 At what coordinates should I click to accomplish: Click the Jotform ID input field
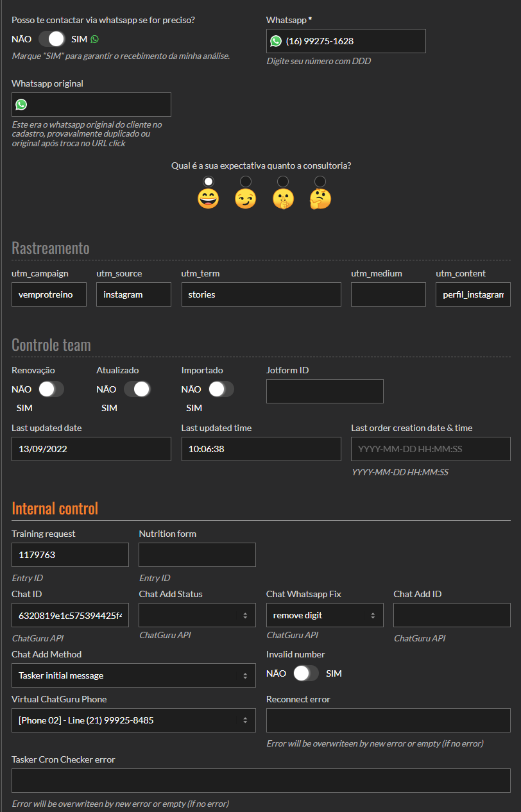pyautogui.click(x=325, y=391)
